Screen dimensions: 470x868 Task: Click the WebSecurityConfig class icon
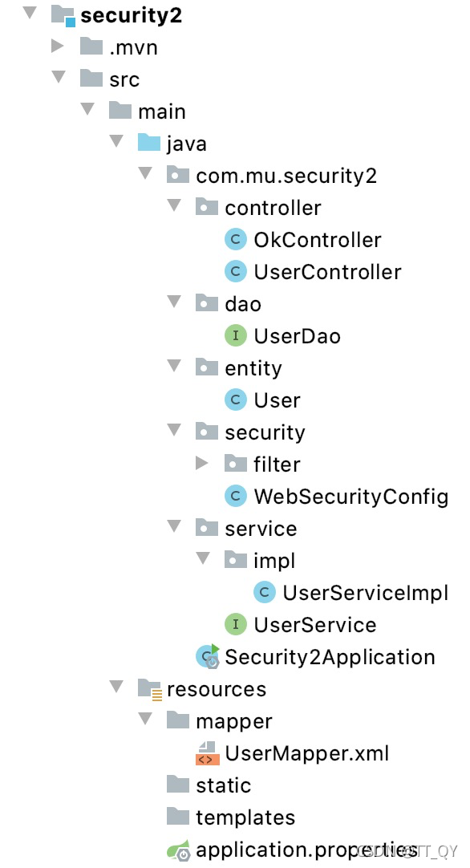(x=235, y=496)
